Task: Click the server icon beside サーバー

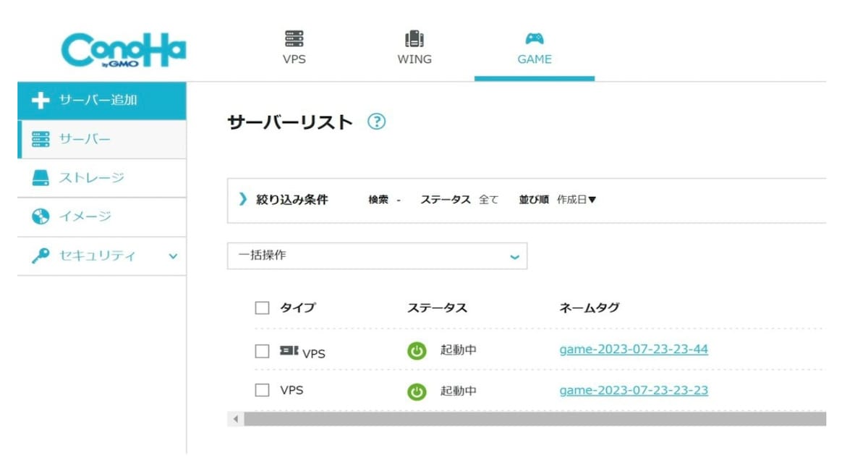Action: point(41,140)
